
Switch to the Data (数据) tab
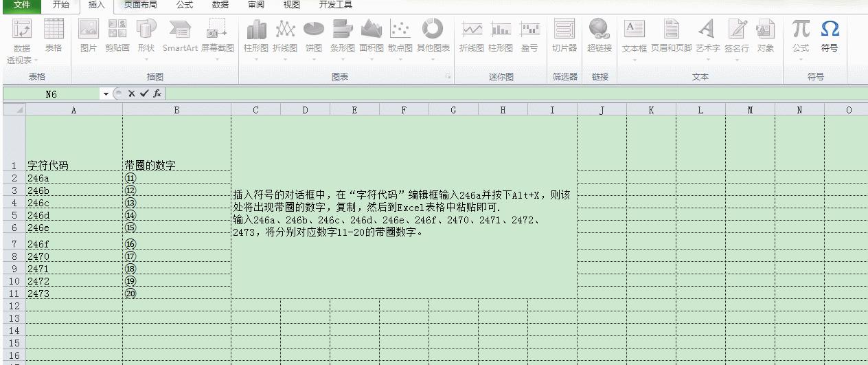(x=220, y=5)
